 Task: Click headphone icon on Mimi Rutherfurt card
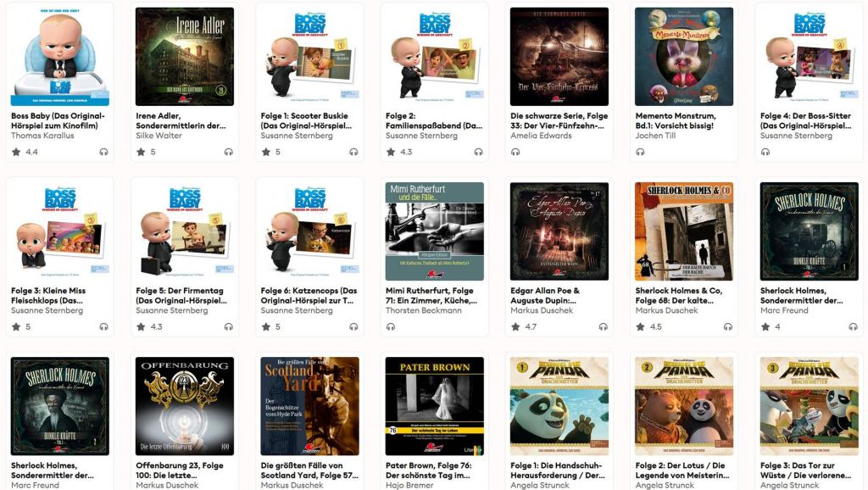coord(390,326)
